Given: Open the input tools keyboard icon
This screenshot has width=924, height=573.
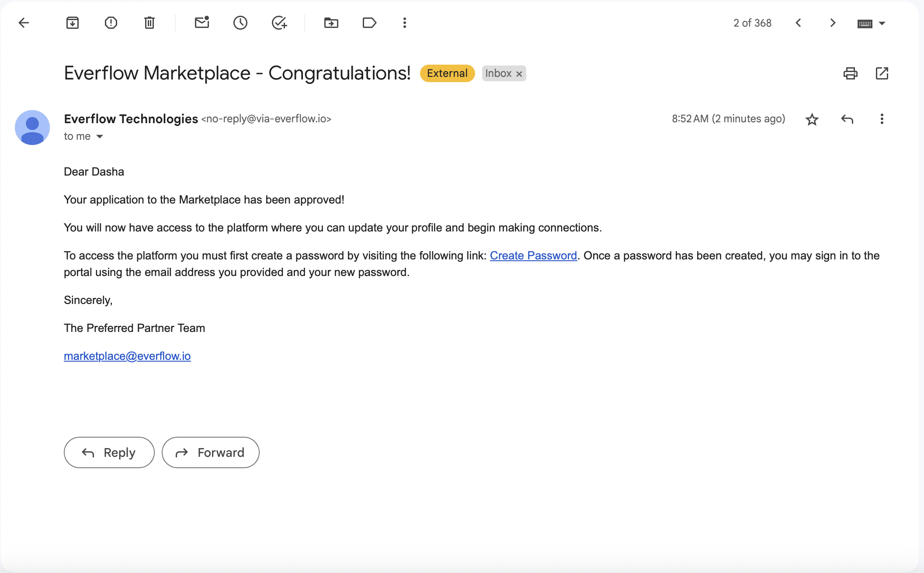Looking at the screenshot, I should 865,24.
